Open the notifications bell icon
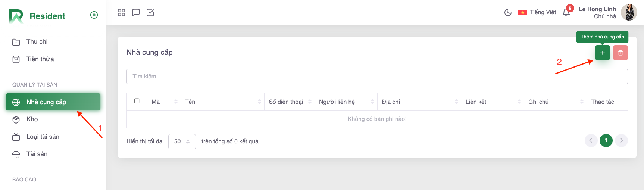Viewport: 644px width, 190px height. point(566,12)
